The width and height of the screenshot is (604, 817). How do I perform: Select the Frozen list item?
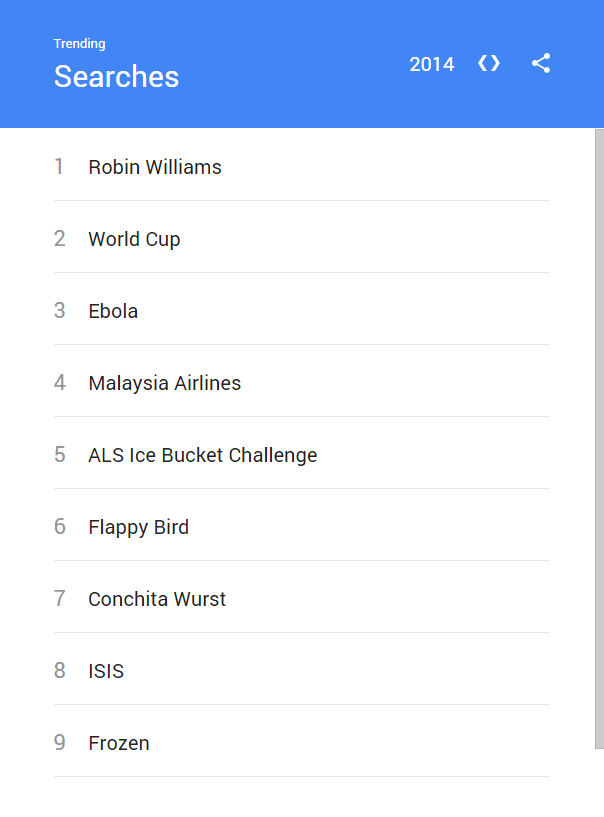pos(119,743)
